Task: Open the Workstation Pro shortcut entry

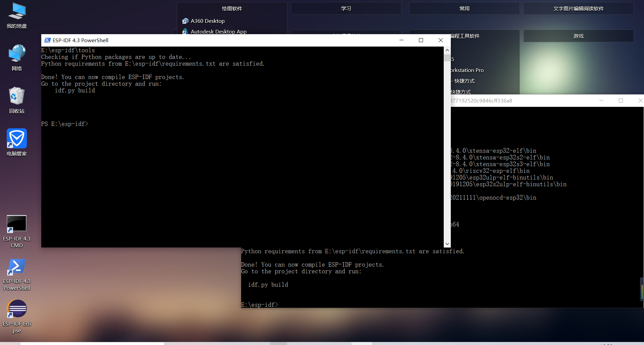Action: (467, 70)
